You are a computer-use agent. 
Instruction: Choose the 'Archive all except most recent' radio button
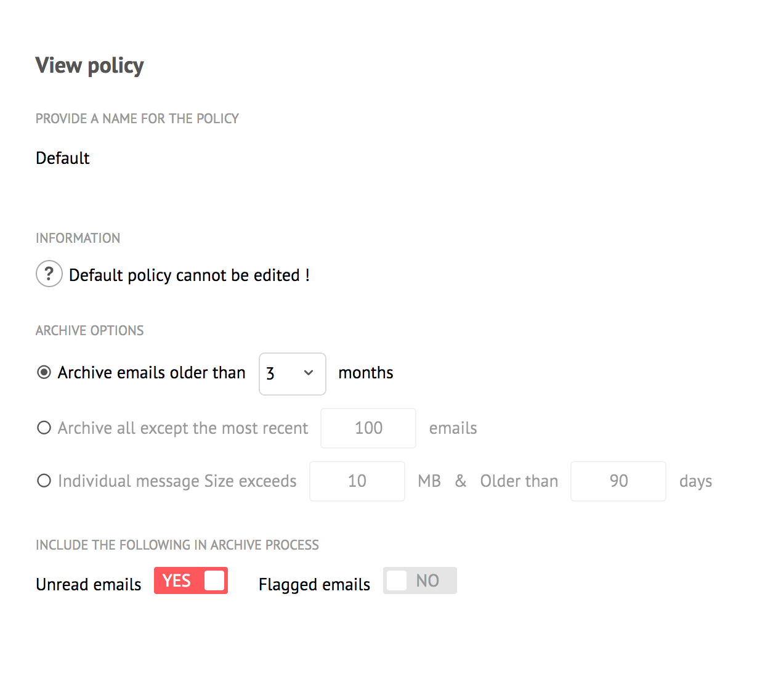point(44,428)
